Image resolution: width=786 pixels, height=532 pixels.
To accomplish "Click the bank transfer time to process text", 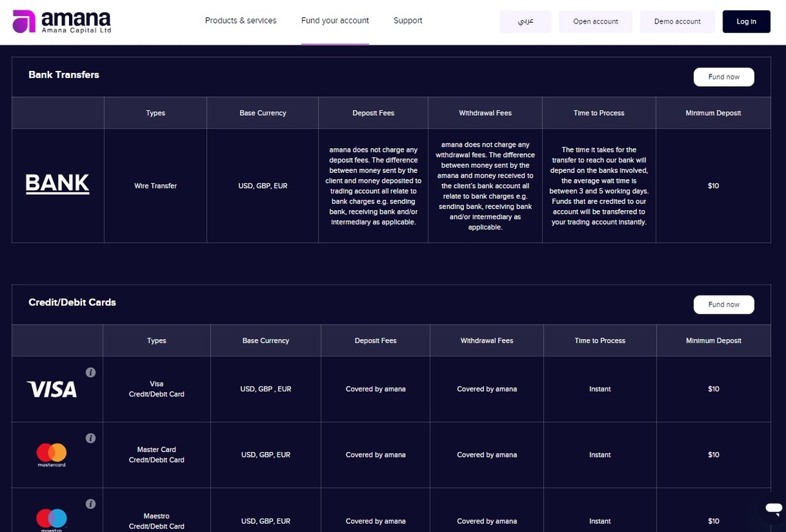I will pyautogui.click(x=599, y=186).
